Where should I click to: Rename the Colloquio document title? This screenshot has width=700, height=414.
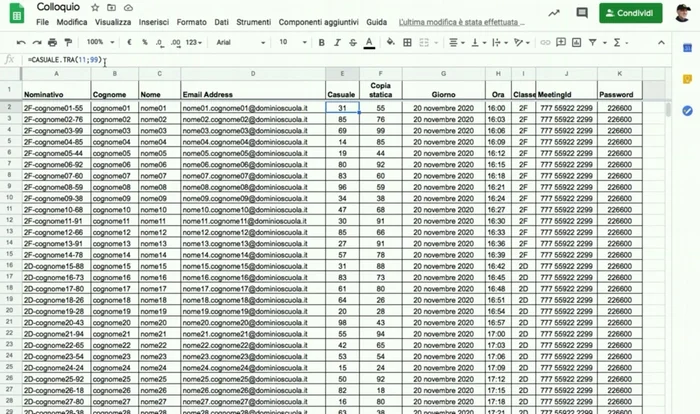coord(58,7)
